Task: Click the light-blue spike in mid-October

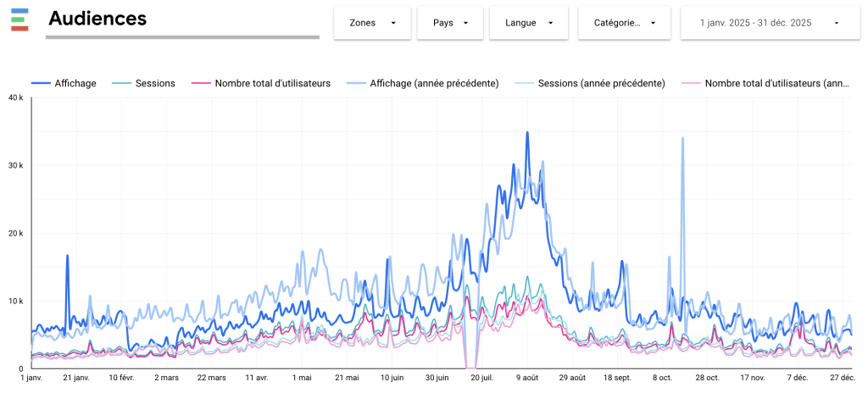Action: pyautogui.click(x=682, y=139)
